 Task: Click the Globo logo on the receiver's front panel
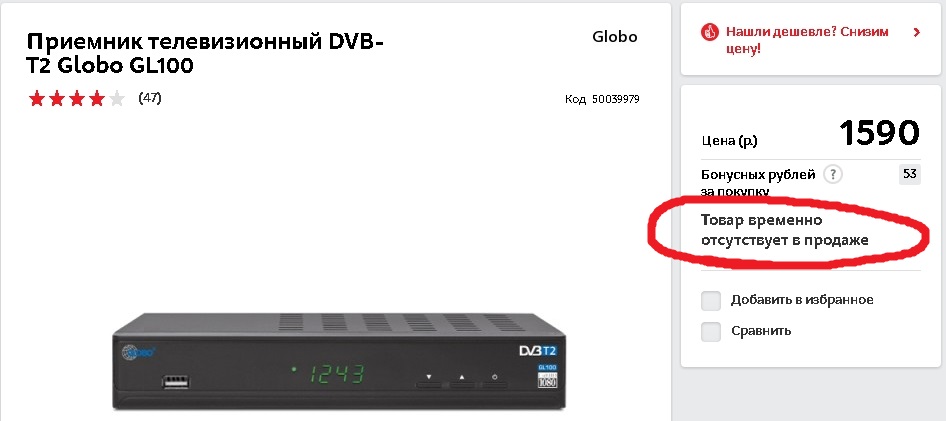(x=138, y=352)
